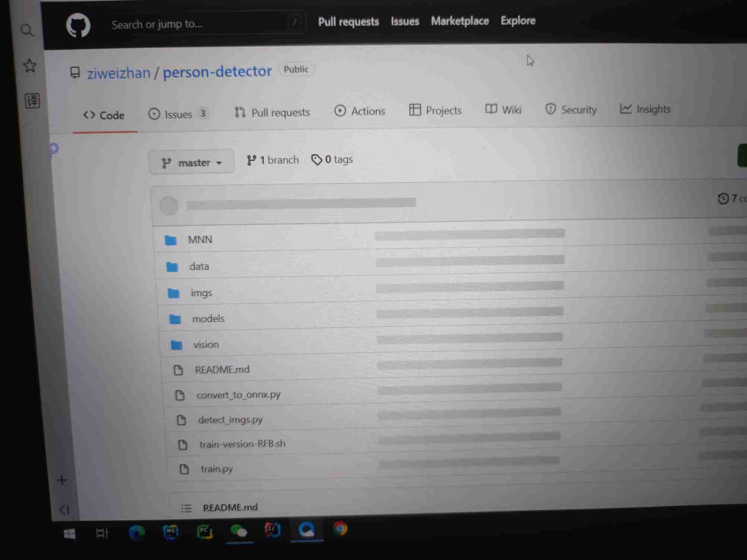The image size is (747, 560).
Task: Open the sidebar translate icon
Action: (x=32, y=101)
